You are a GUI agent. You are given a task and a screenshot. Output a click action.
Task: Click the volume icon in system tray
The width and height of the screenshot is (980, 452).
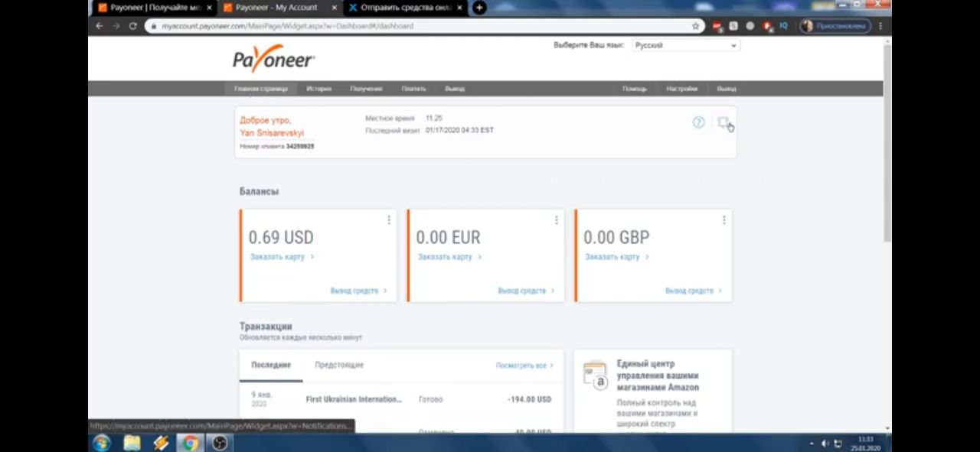(825, 444)
